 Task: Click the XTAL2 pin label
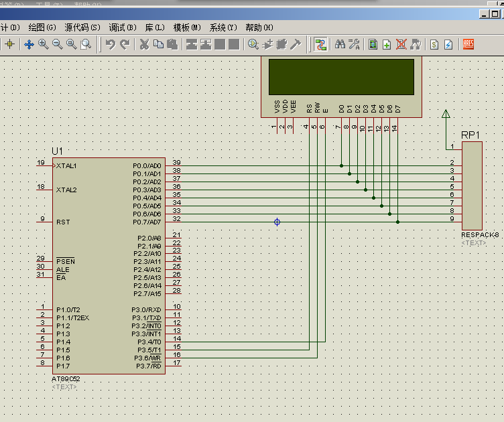point(66,190)
